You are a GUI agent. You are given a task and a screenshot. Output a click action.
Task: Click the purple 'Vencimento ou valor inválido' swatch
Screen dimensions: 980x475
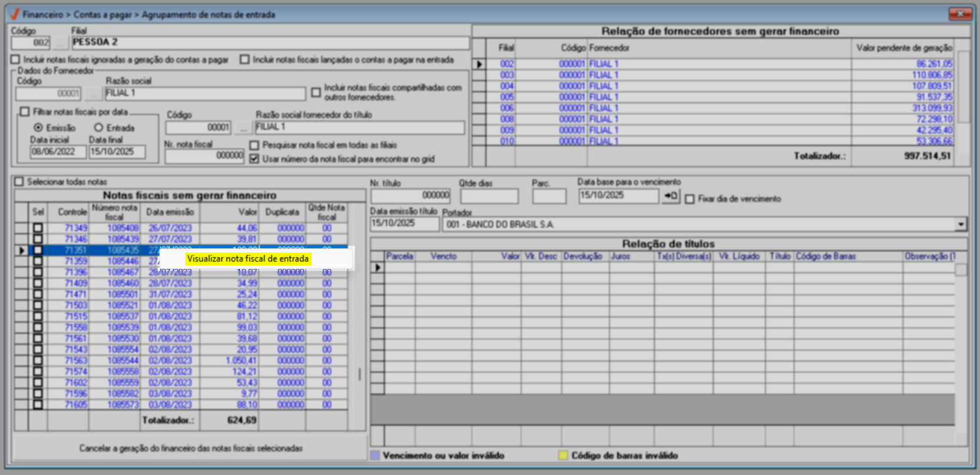click(x=375, y=456)
